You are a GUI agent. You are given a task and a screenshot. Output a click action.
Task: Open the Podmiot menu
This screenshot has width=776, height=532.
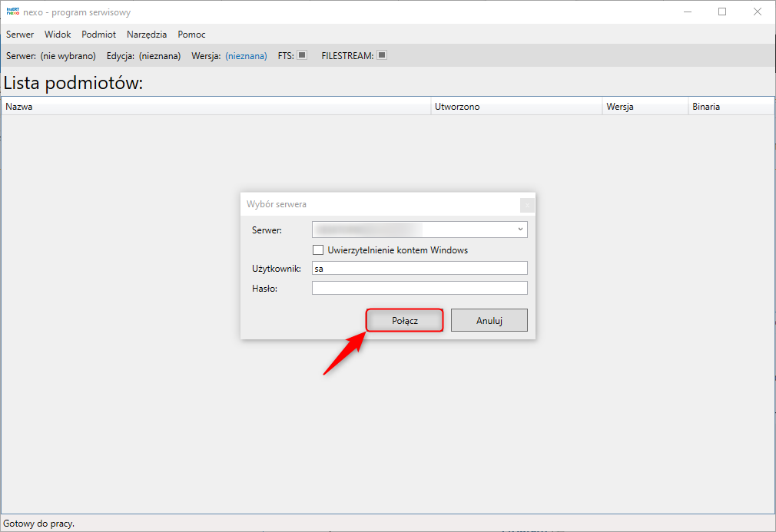pyautogui.click(x=98, y=34)
